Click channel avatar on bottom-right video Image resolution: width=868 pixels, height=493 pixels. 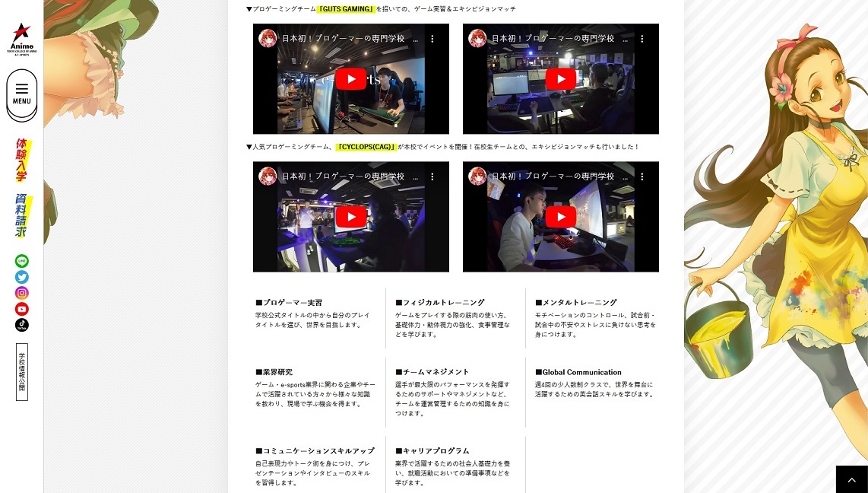click(x=477, y=177)
